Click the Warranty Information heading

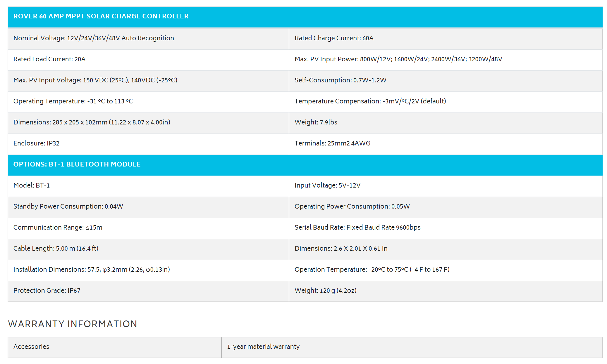[x=73, y=324]
